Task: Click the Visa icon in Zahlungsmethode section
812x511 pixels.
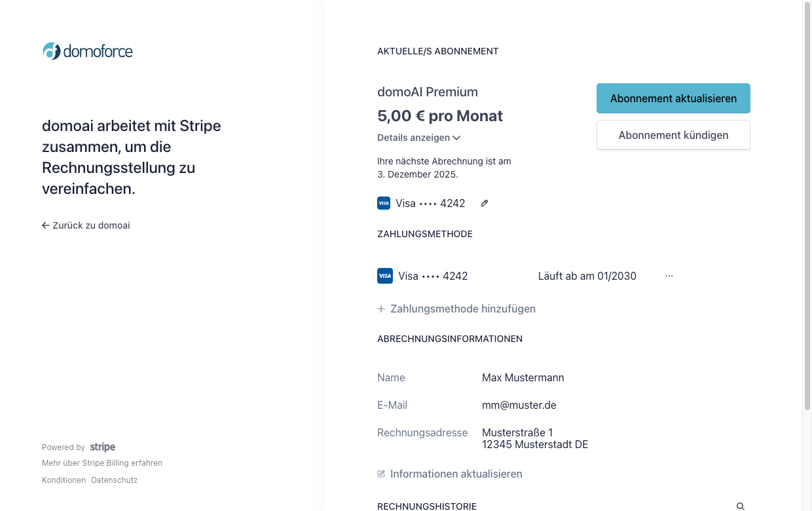Action: click(x=385, y=276)
